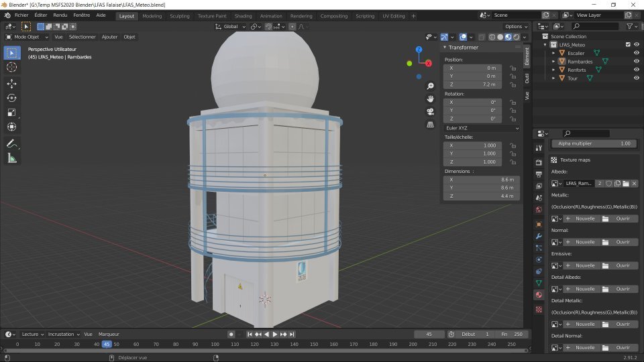Select the 3D Cursor tool
The height and width of the screenshot is (362, 644).
11,67
